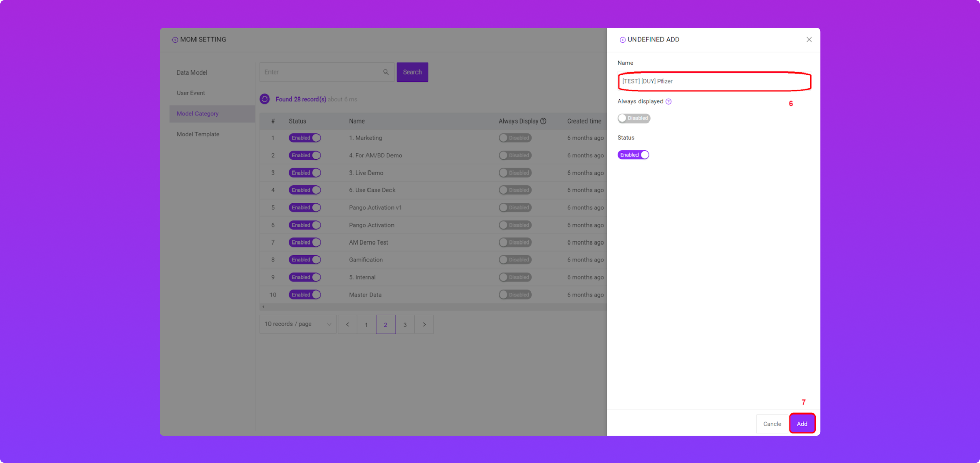Click the back icon beside MOM SETTING
Viewport: 980px width, 463px height.
(x=175, y=40)
